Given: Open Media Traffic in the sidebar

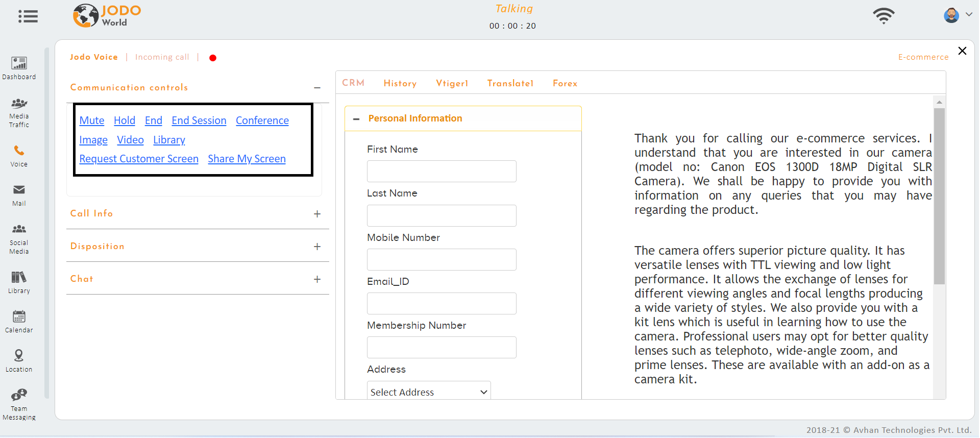Looking at the screenshot, I should [19, 113].
